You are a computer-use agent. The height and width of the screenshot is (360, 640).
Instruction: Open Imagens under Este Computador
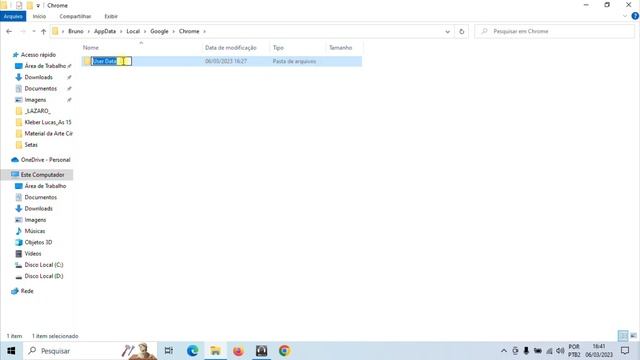35,220
